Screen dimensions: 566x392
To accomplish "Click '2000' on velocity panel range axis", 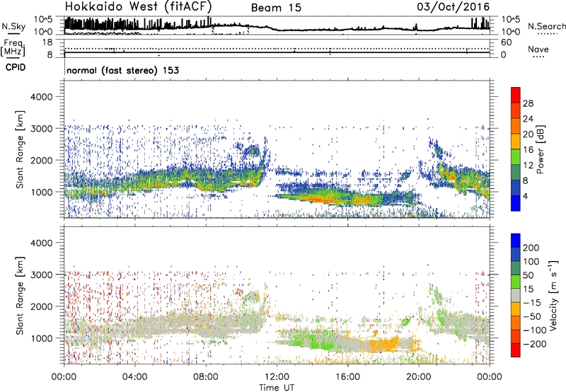I will tap(42, 306).
